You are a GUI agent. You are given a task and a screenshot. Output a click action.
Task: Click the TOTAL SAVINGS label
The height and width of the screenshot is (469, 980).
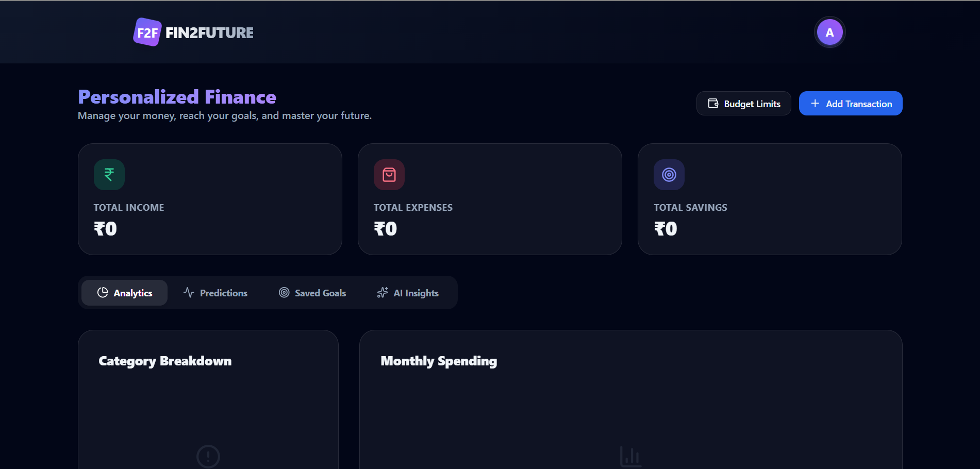coord(690,208)
